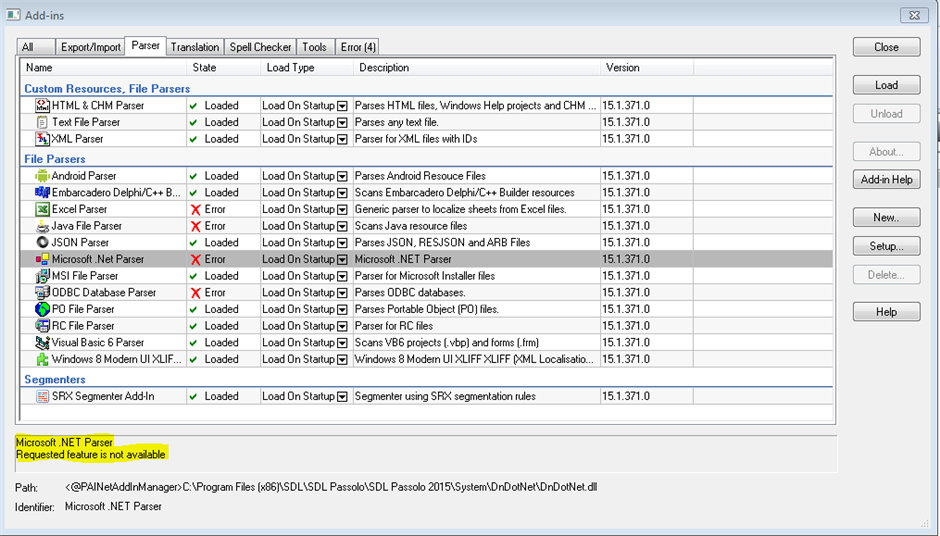Viewport: 940px width, 536px height.
Task: Open Load Type dropdown for Microsoft .Net Parser
Action: click(342, 260)
